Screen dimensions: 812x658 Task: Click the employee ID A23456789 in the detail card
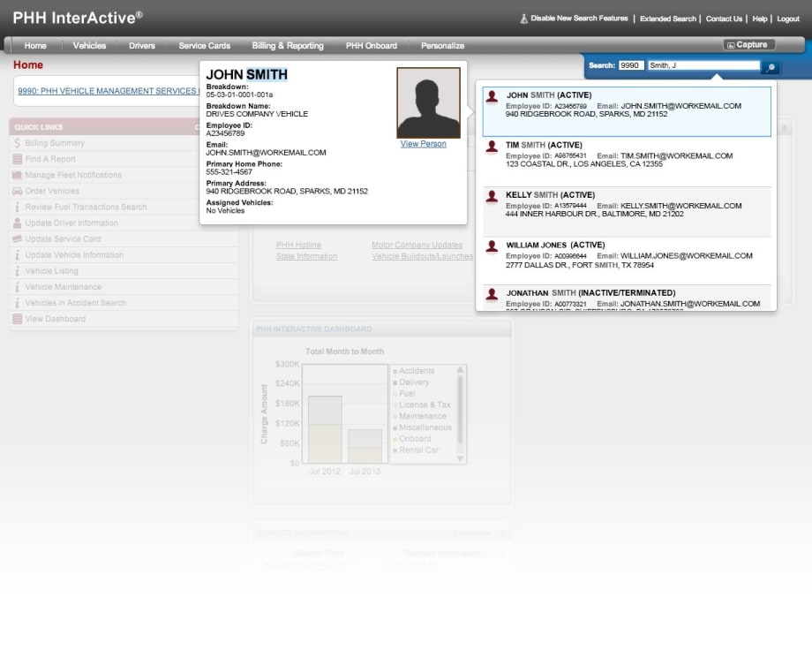[x=225, y=133]
